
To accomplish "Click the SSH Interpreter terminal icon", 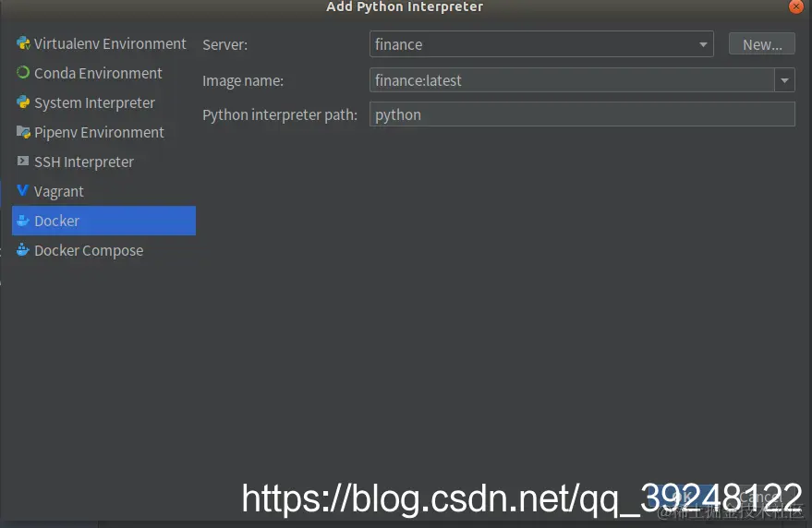I will 23,161.
